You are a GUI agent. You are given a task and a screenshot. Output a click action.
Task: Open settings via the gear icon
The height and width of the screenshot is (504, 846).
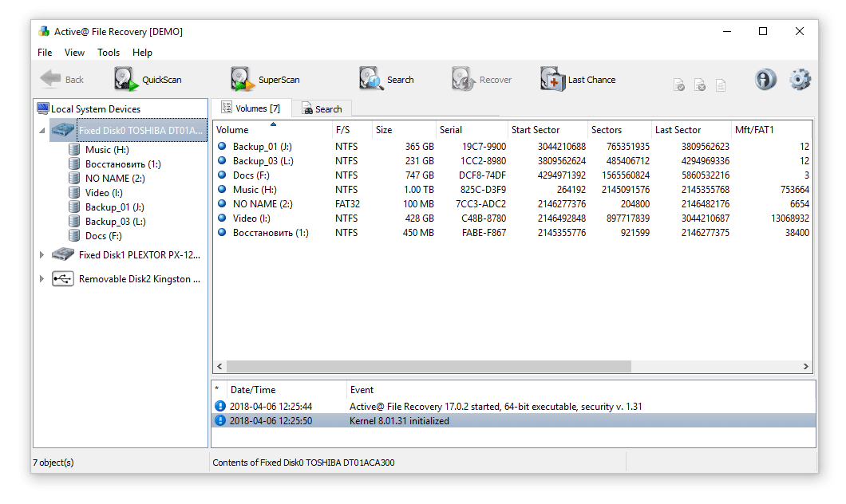pos(800,79)
